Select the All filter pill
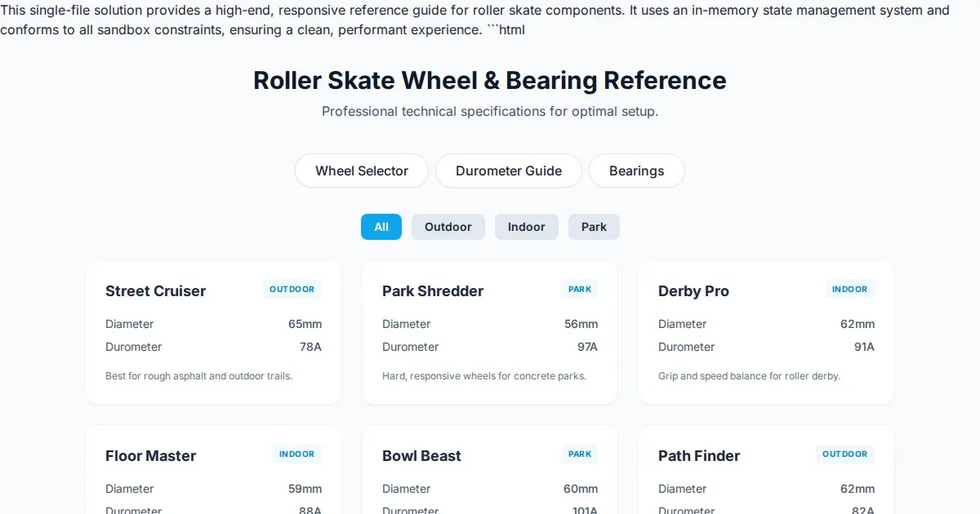 (381, 227)
